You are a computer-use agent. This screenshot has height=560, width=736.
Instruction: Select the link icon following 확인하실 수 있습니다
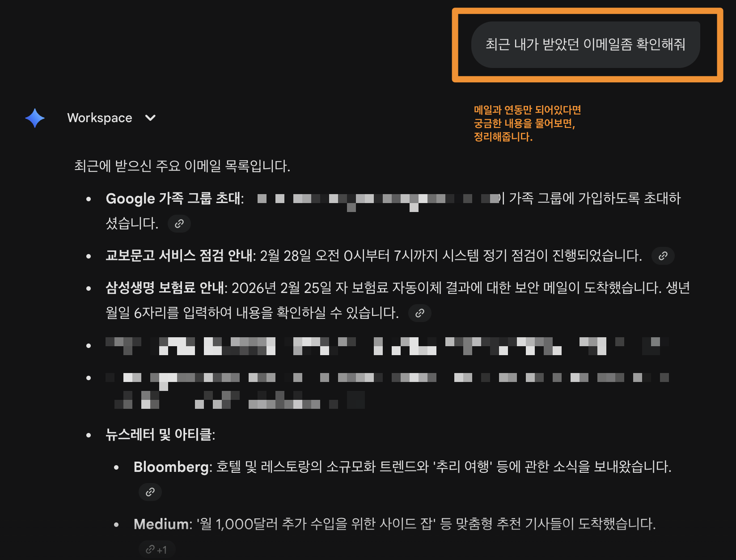pyautogui.click(x=419, y=313)
